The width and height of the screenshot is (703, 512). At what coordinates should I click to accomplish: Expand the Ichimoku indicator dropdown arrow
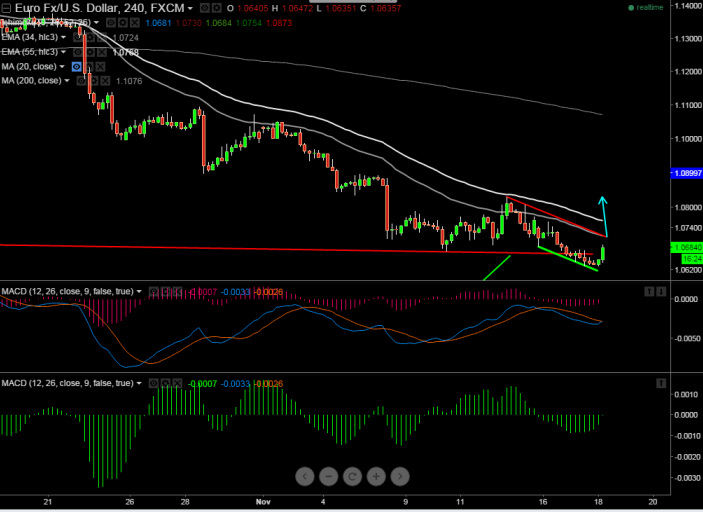tap(96, 22)
